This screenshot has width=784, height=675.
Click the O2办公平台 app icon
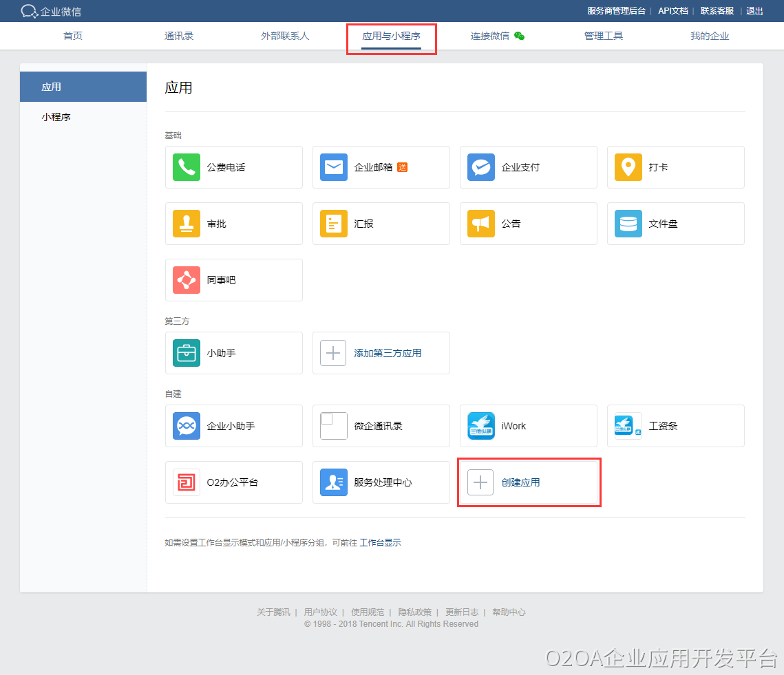tap(187, 482)
